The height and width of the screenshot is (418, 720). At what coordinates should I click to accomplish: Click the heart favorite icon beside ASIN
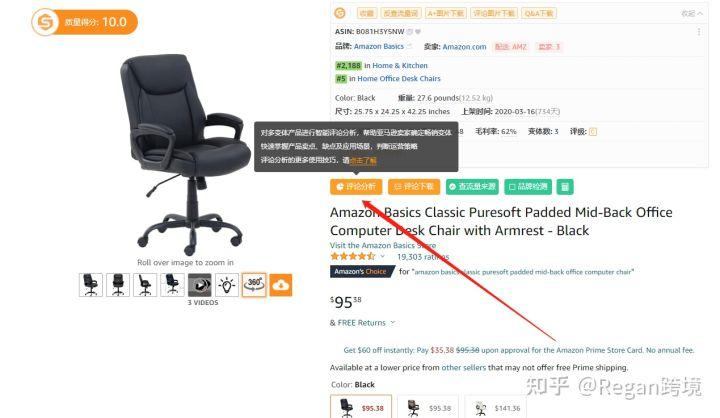click(418, 32)
